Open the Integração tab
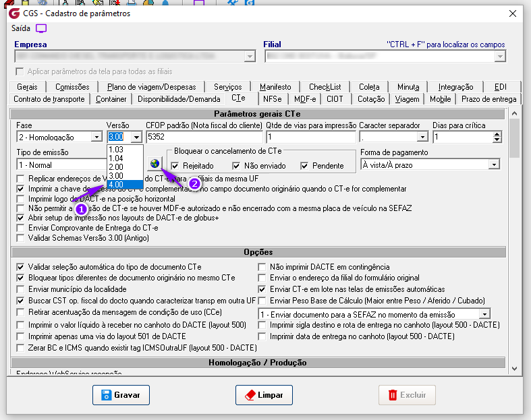Image resolution: width=531 pixels, height=420 pixels. (x=455, y=87)
